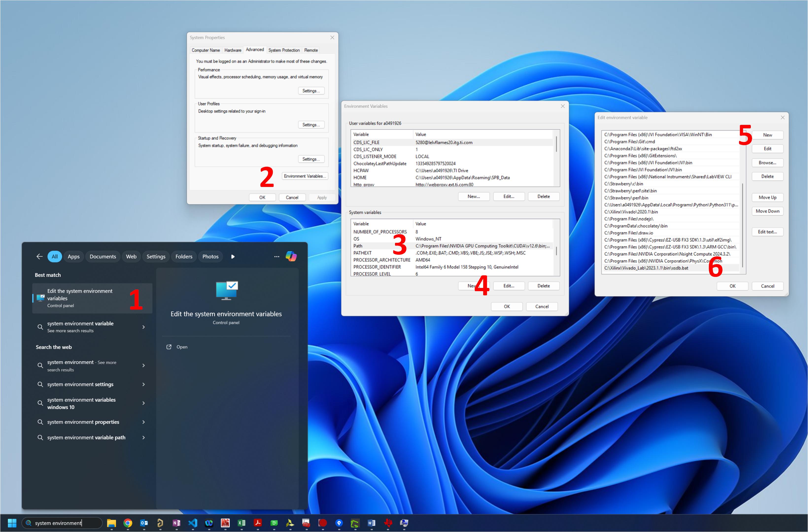
Task: Expand 'system environment settings' suggestion arrow
Action: 144,384
